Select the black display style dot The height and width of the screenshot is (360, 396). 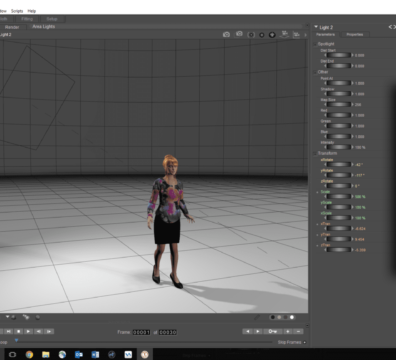[273, 317]
